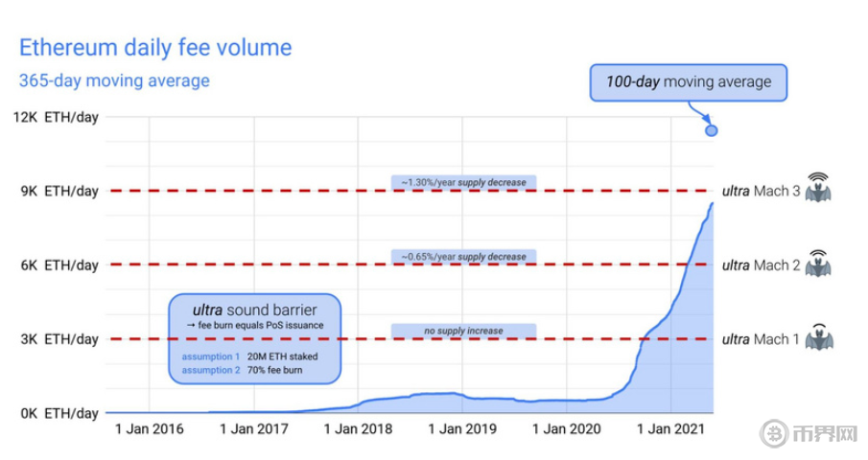Viewport: 868px width, 460px height.
Task: Click the '~0.65%/year supply decrease' label
Action: click(x=464, y=257)
